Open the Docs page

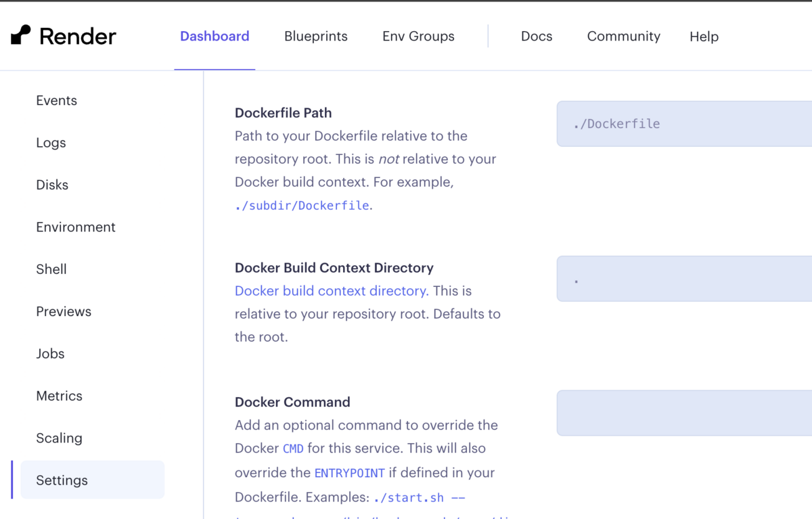pos(536,37)
